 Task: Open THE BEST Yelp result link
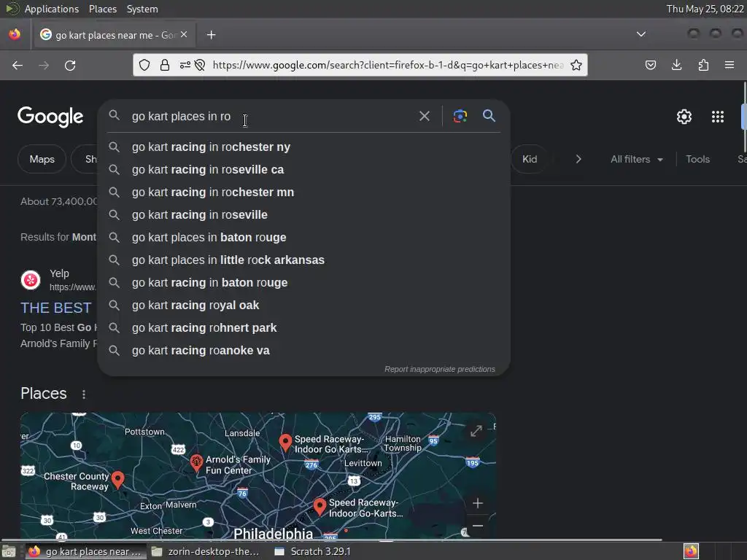(55, 308)
